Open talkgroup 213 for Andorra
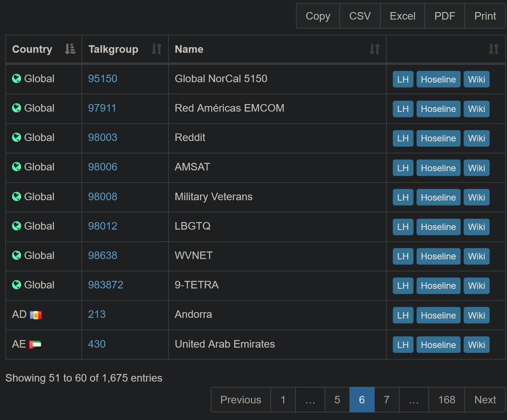 [97, 314]
